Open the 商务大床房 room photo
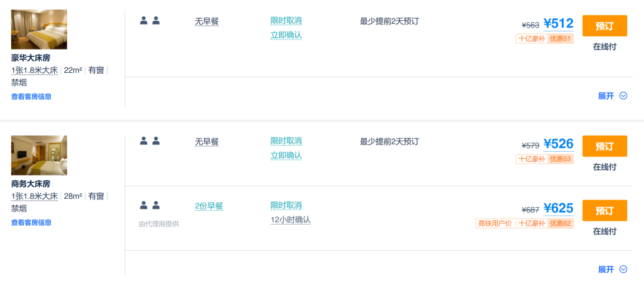Screen dimensions: 644x283 pyautogui.click(x=39, y=155)
